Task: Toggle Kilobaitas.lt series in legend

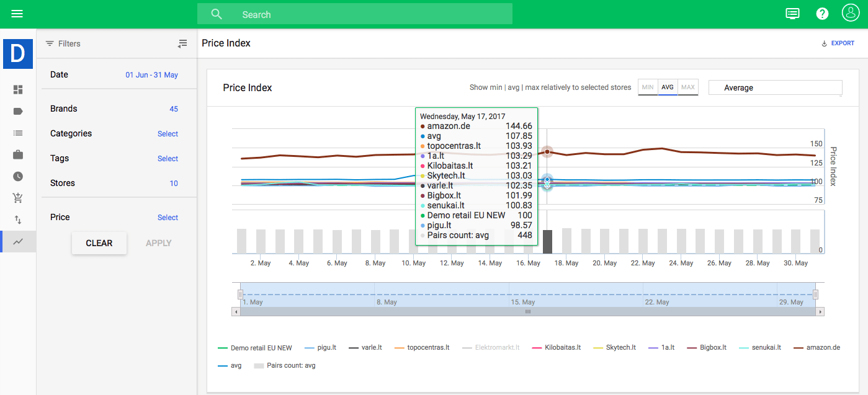Action: (x=557, y=348)
